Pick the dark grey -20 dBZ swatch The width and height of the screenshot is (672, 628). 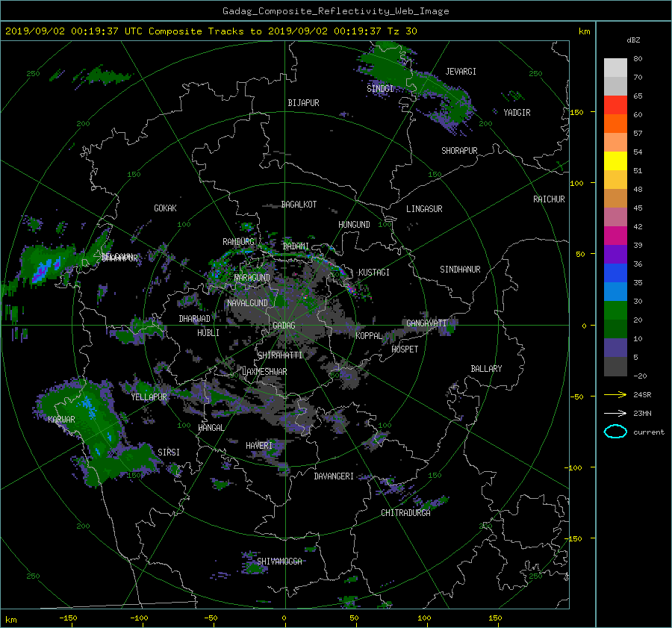(615, 366)
